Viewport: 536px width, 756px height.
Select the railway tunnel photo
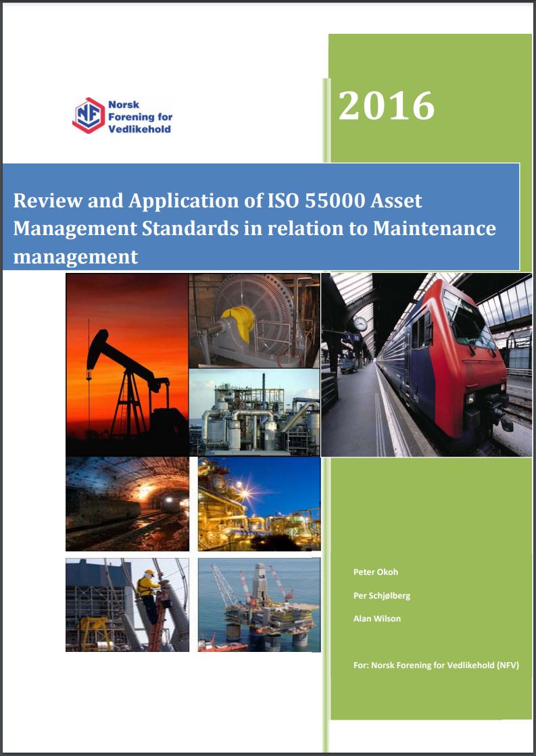click(127, 504)
